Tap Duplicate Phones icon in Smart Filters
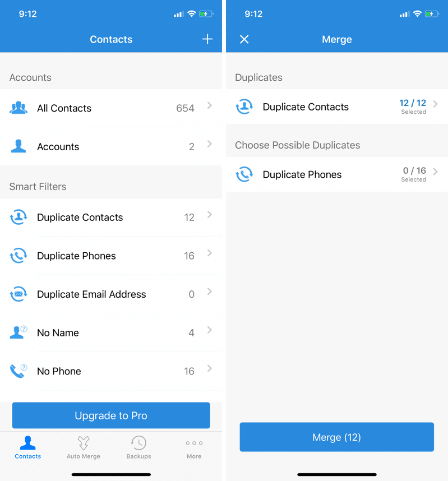 pos(19,256)
